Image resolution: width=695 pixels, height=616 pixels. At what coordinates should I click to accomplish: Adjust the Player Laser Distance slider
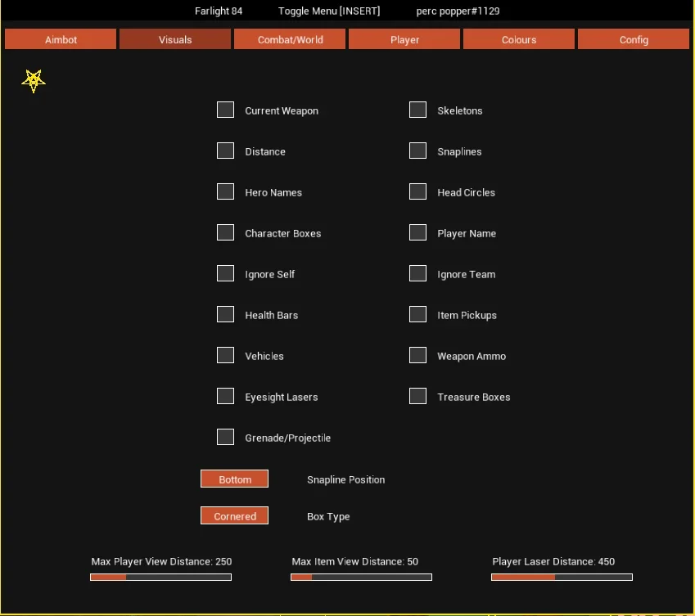(562, 577)
